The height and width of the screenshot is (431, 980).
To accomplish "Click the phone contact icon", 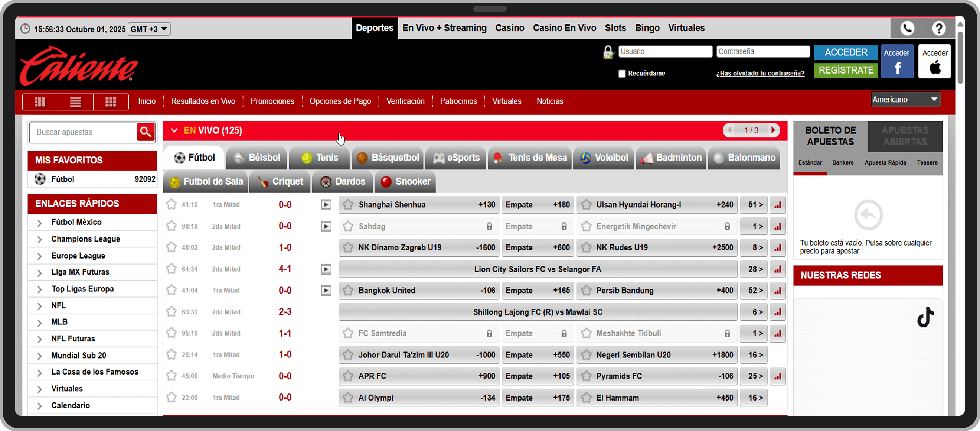I will 907,28.
